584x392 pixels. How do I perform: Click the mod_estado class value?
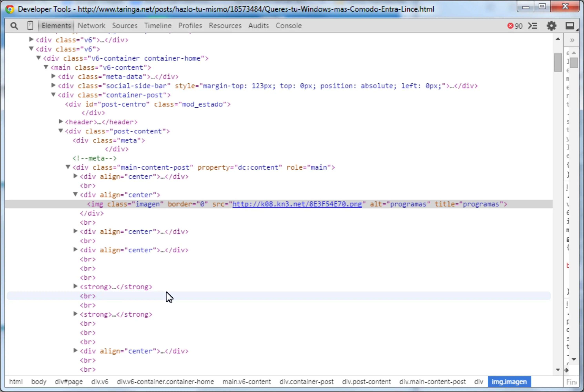[202, 104]
